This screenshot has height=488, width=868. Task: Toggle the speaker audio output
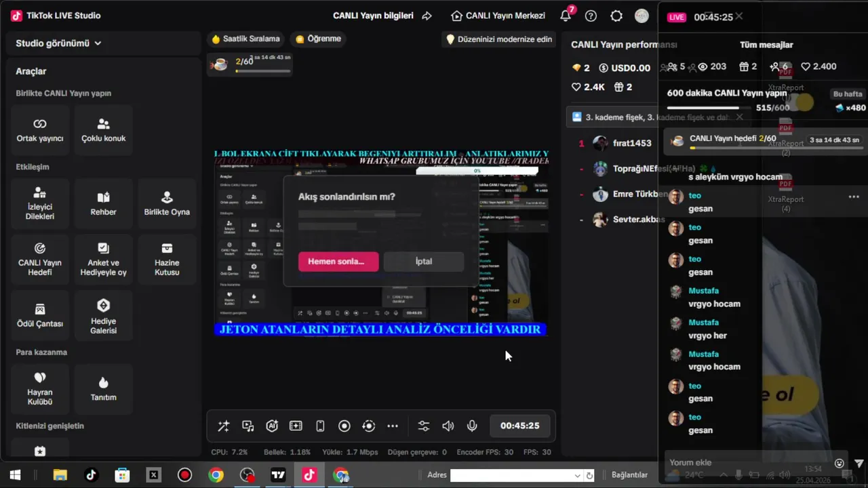click(x=448, y=426)
